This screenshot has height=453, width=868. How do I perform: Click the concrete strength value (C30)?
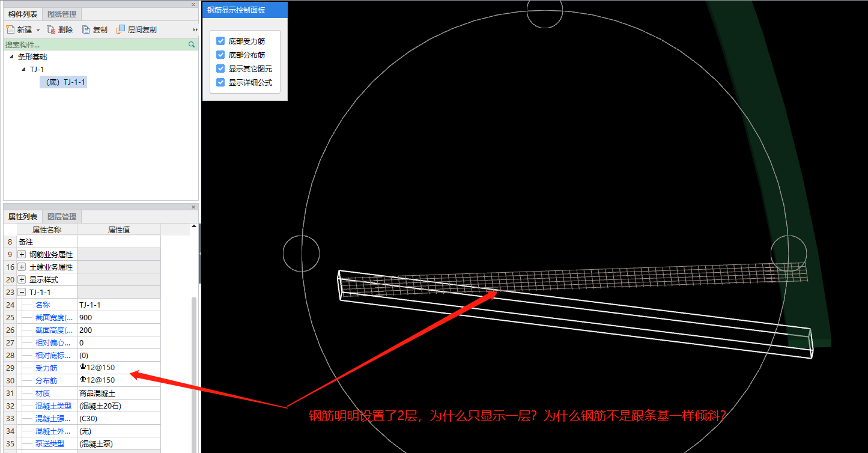tap(119, 418)
